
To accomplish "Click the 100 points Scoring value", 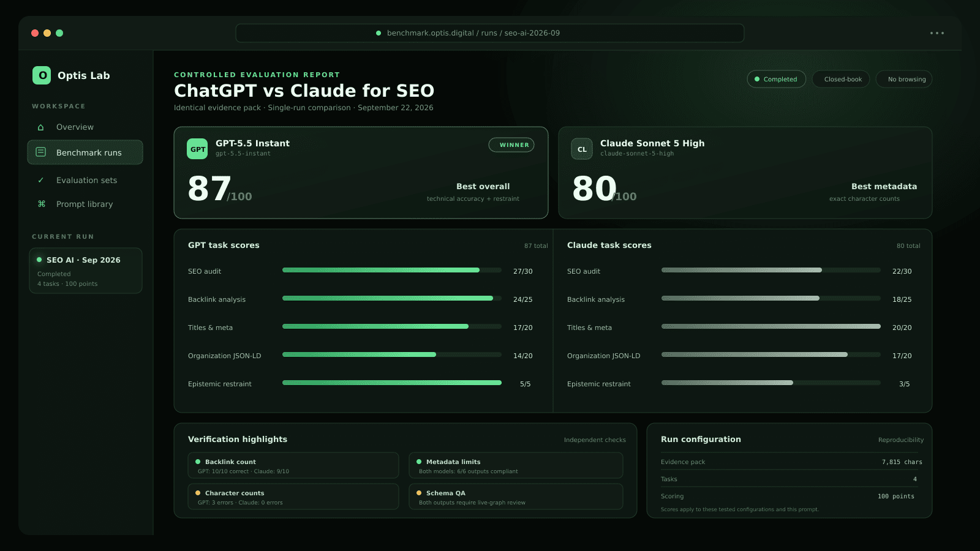I will (896, 497).
